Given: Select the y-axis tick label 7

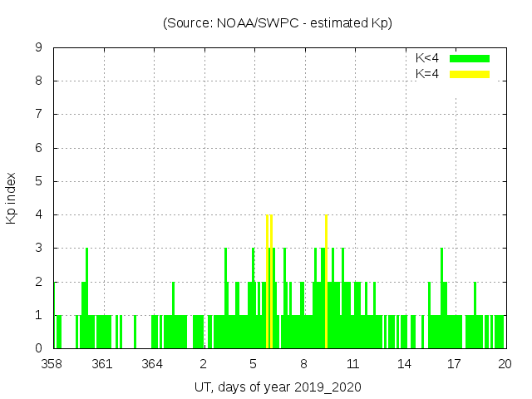Looking at the screenshot, I should click(x=39, y=115).
